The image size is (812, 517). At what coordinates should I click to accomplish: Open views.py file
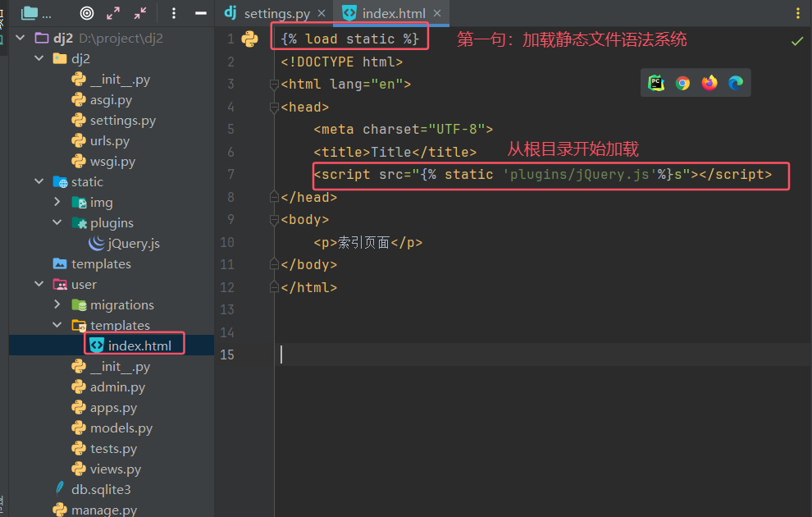click(116, 469)
